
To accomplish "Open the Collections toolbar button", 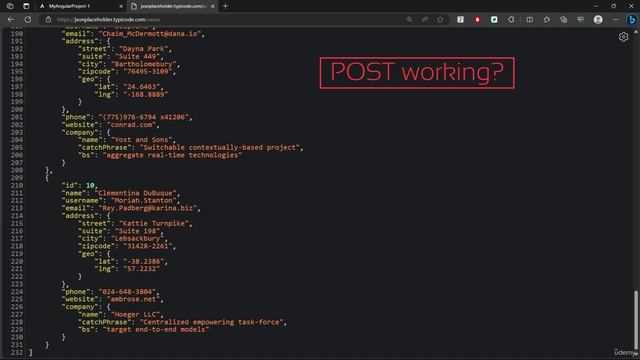I will pos(564,20).
